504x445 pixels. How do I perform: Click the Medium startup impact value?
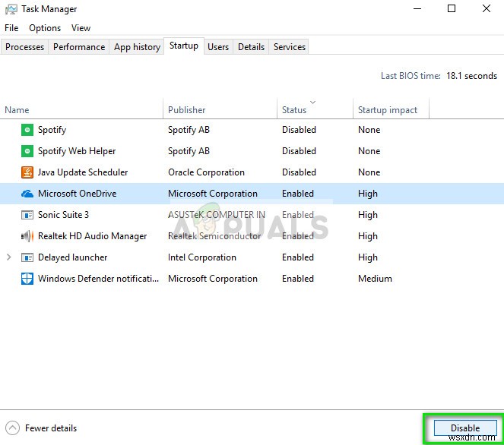pos(375,279)
